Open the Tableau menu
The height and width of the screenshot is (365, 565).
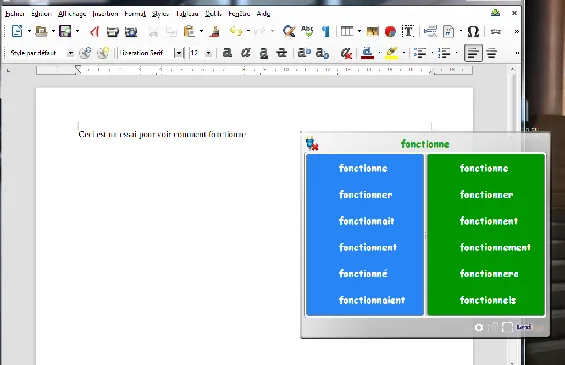pos(187,14)
